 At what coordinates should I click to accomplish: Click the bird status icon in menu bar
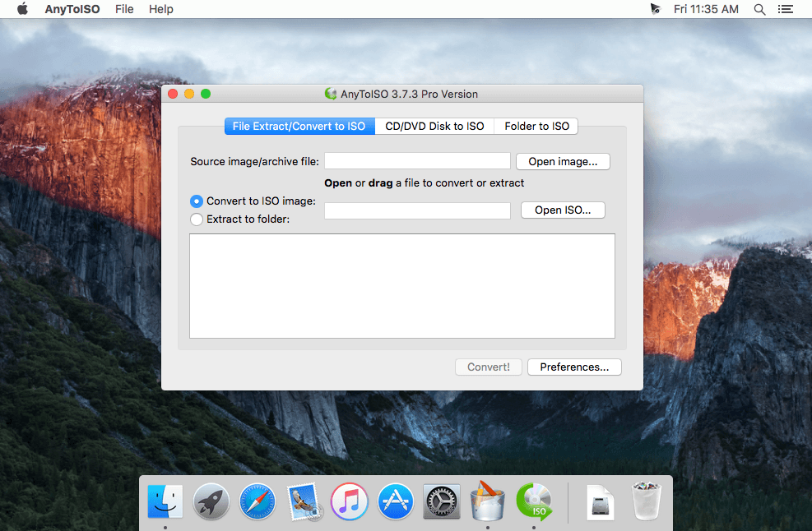655,9
